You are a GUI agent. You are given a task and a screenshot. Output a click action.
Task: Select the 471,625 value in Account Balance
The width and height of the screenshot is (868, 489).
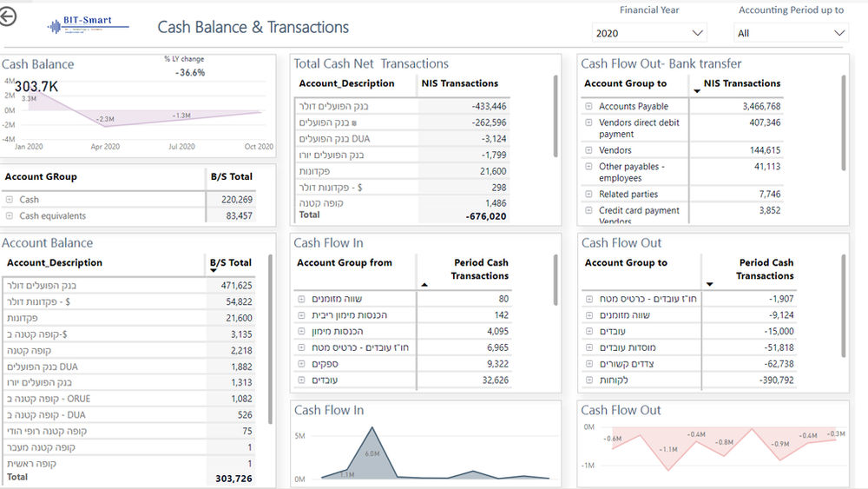point(236,286)
